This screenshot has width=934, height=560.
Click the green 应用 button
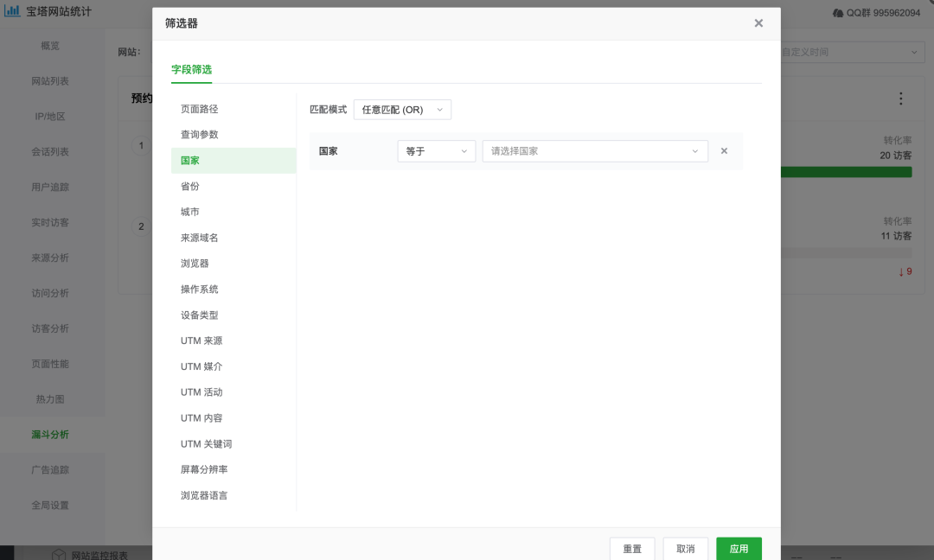739,549
